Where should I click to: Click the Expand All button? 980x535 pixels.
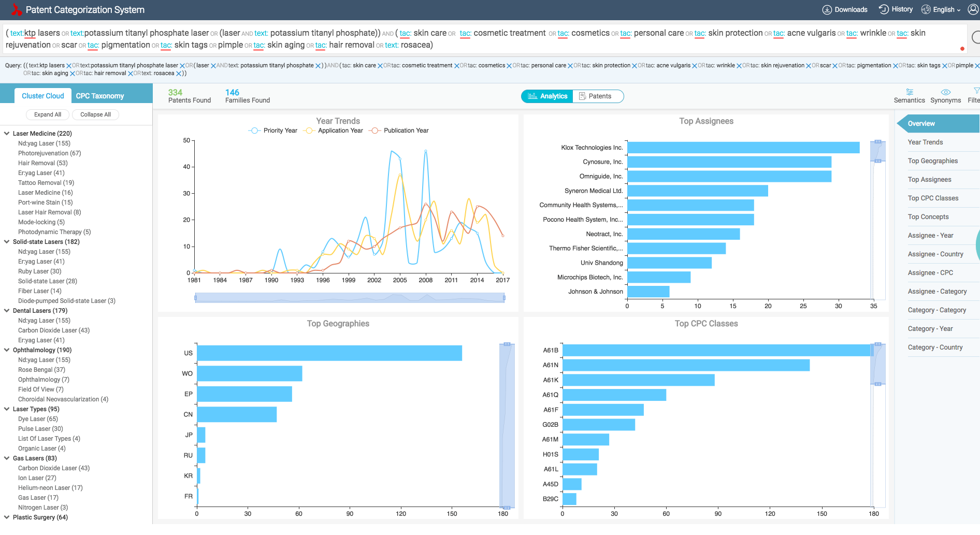click(48, 114)
